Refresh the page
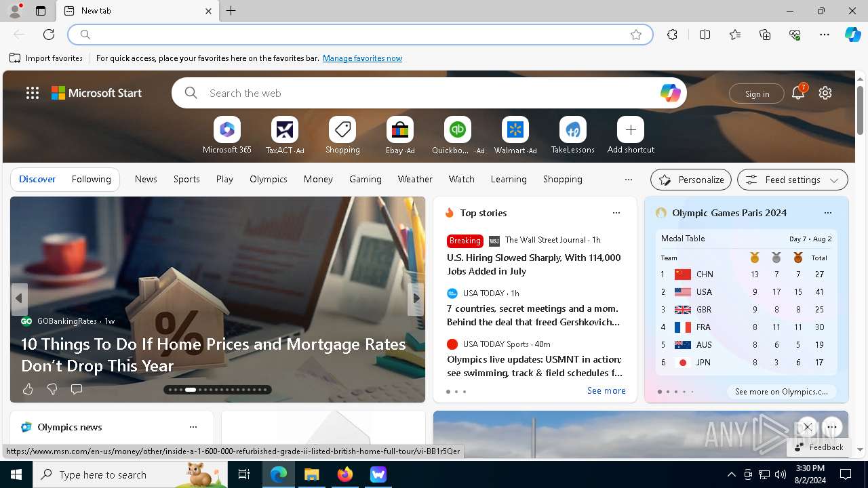This screenshot has height=488, width=868. (49, 35)
